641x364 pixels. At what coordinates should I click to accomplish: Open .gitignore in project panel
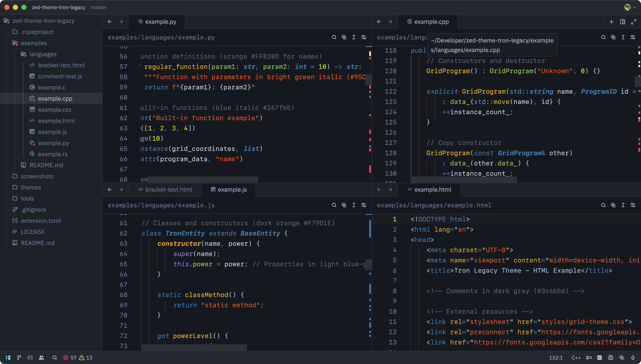51,210
